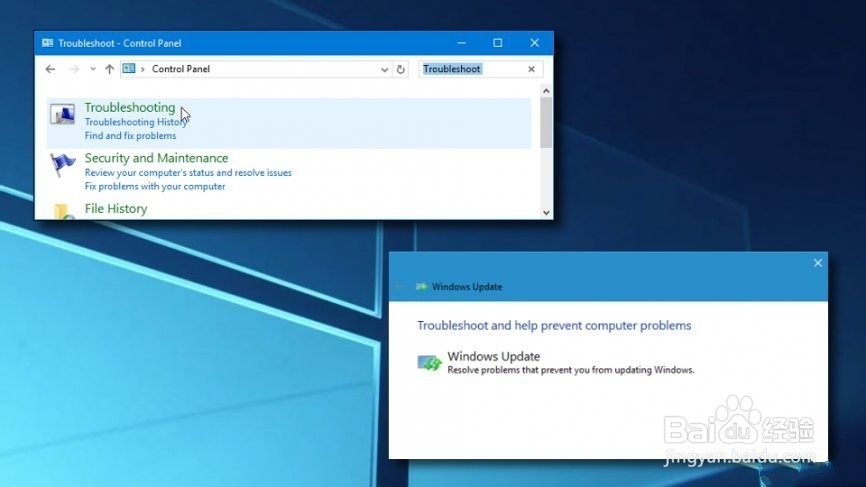
Task: Close the Troubleshoot Control Panel window
Action: (535, 43)
